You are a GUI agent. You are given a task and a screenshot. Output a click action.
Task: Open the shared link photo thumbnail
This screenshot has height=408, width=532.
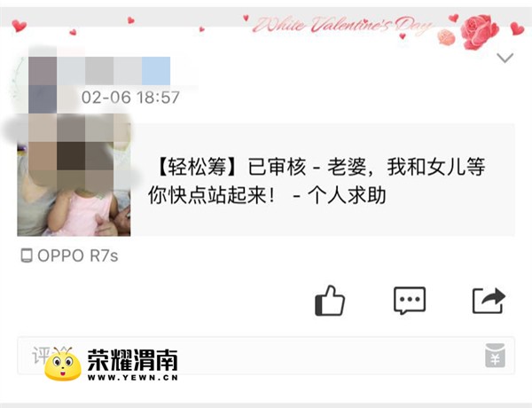click(74, 180)
